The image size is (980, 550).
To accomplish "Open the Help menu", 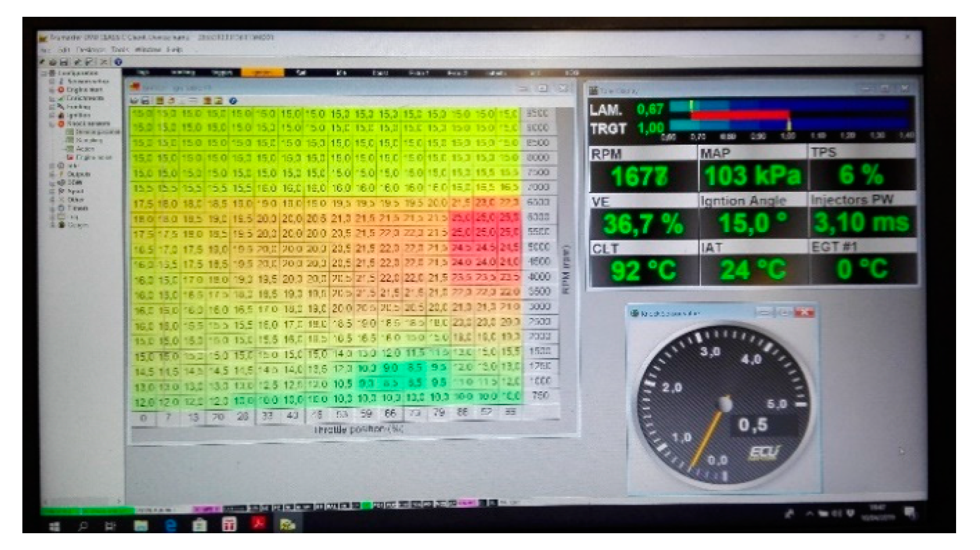I will point(174,50).
